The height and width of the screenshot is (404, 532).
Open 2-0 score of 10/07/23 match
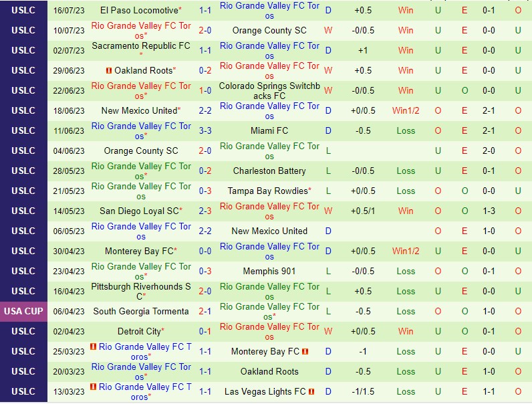[205, 31]
